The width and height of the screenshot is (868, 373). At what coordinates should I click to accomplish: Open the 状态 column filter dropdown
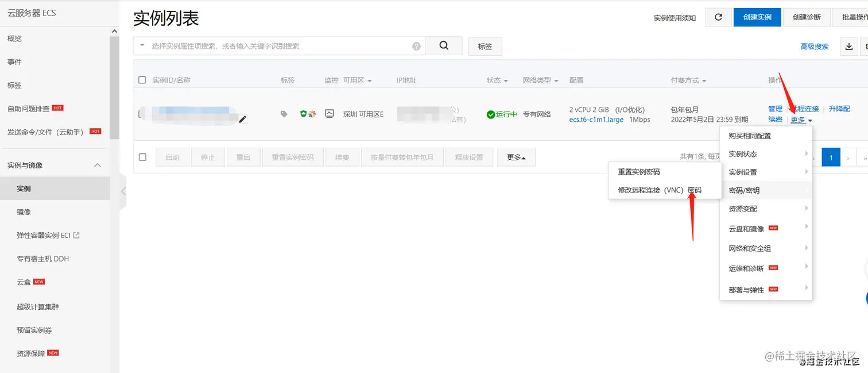pyautogui.click(x=506, y=81)
